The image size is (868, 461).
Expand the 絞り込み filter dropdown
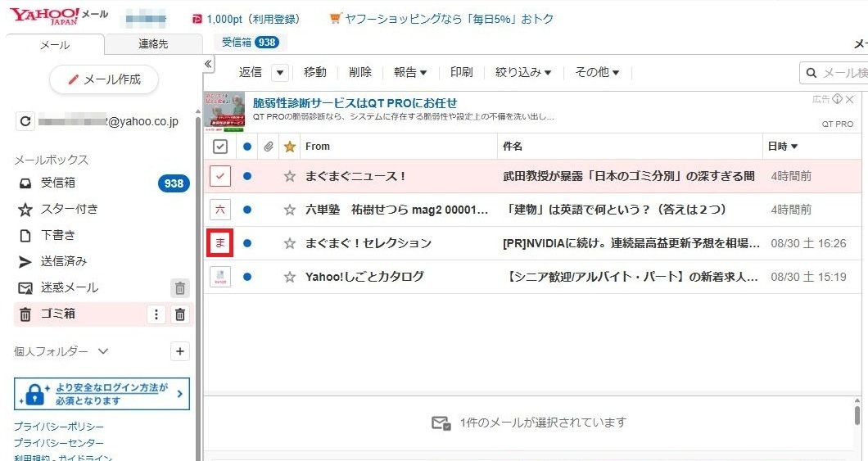pos(523,73)
